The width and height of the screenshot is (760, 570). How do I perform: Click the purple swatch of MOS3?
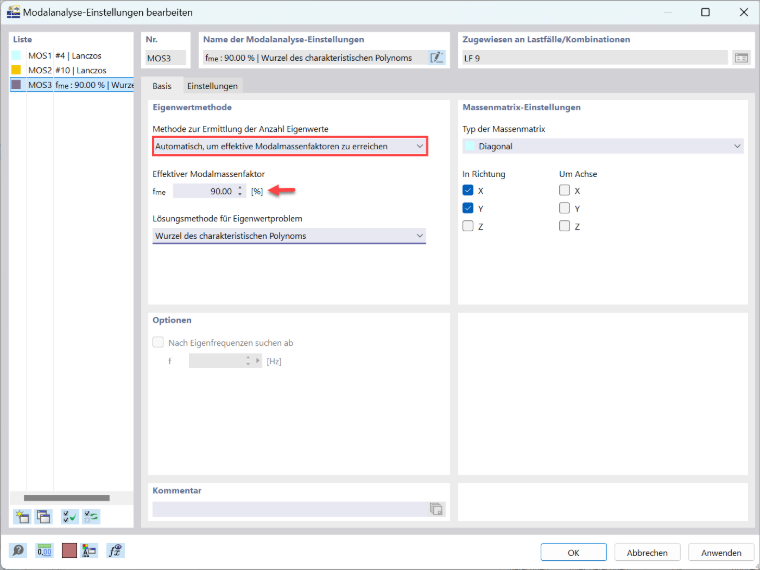click(16, 84)
